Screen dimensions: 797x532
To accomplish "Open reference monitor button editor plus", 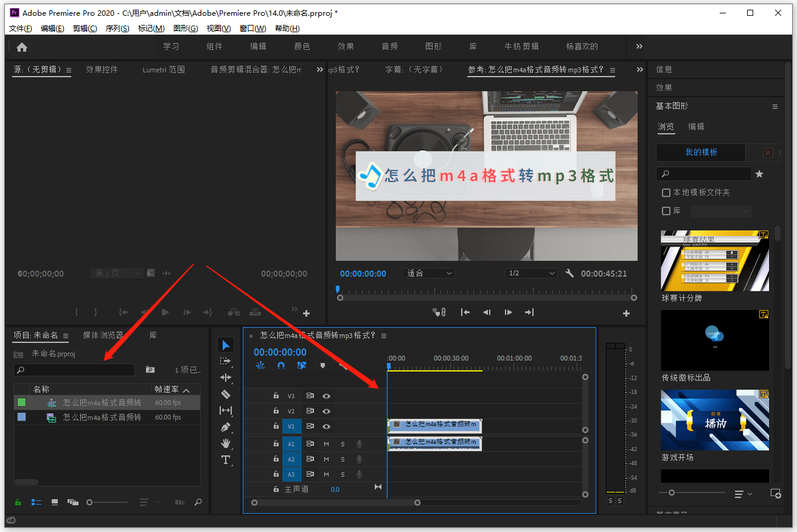I will pyautogui.click(x=626, y=313).
